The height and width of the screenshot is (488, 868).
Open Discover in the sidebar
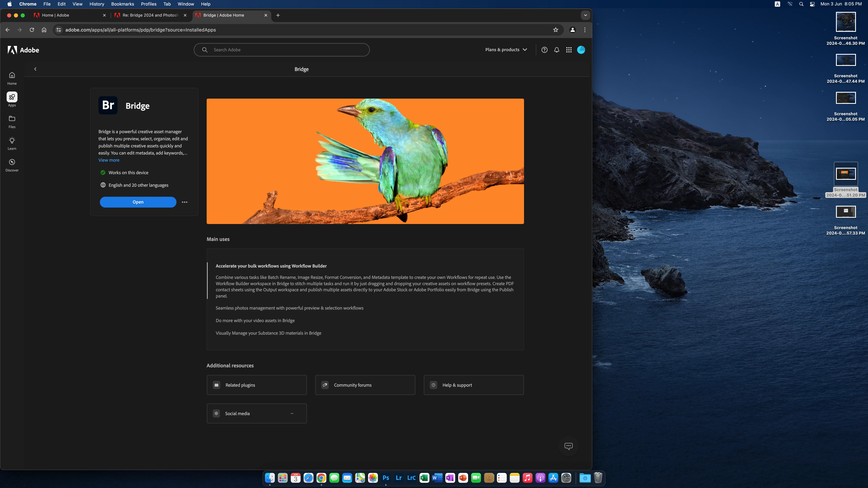[12, 165]
